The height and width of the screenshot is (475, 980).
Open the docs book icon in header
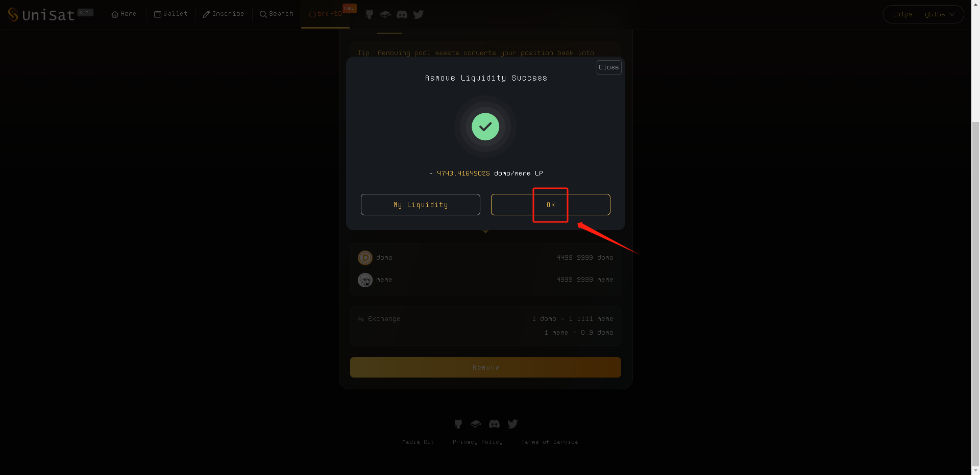pos(385,14)
